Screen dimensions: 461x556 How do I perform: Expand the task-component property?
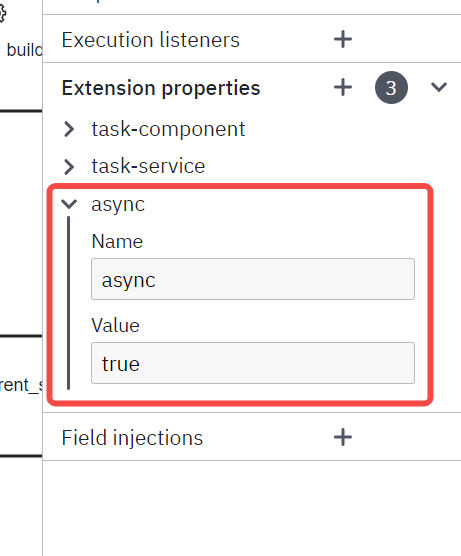pyautogui.click(x=69, y=129)
